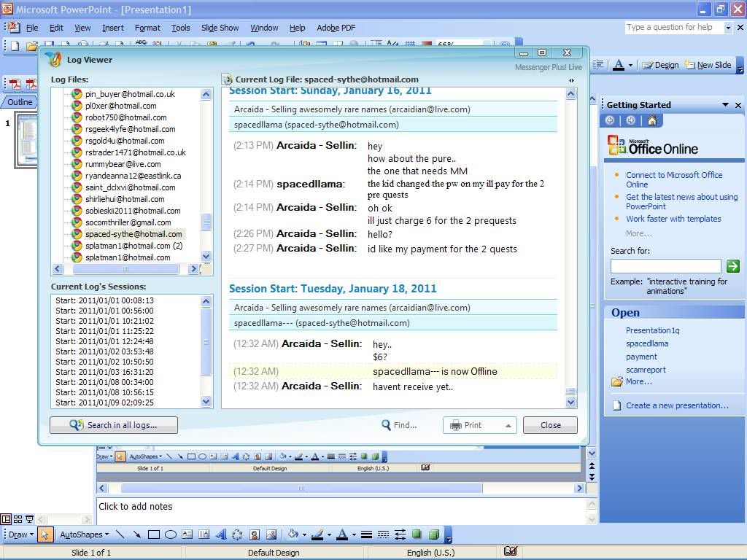Open the Draw menu dropdown

[x=21, y=534]
